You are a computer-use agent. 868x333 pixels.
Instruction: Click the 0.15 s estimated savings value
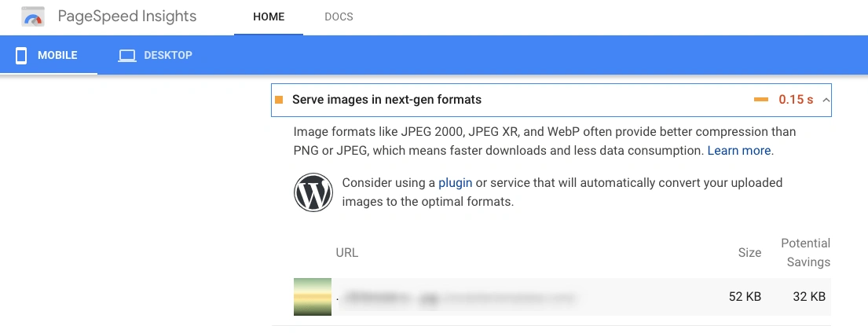pos(796,100)
